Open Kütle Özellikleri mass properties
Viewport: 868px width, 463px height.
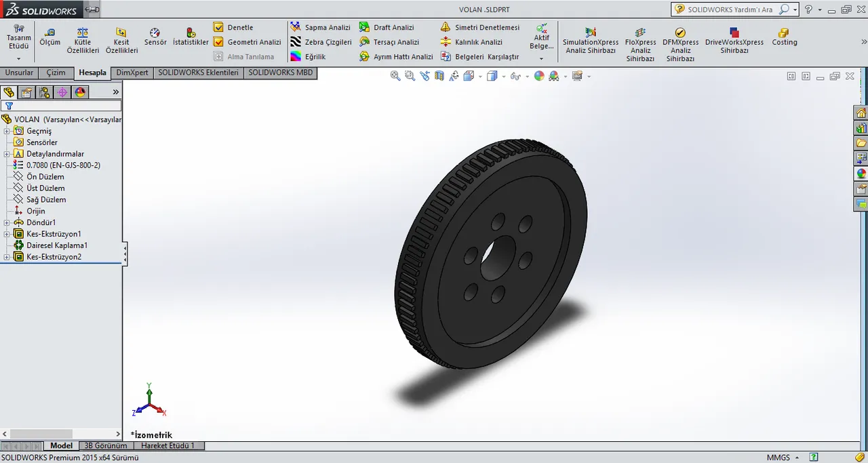(83, 41)
